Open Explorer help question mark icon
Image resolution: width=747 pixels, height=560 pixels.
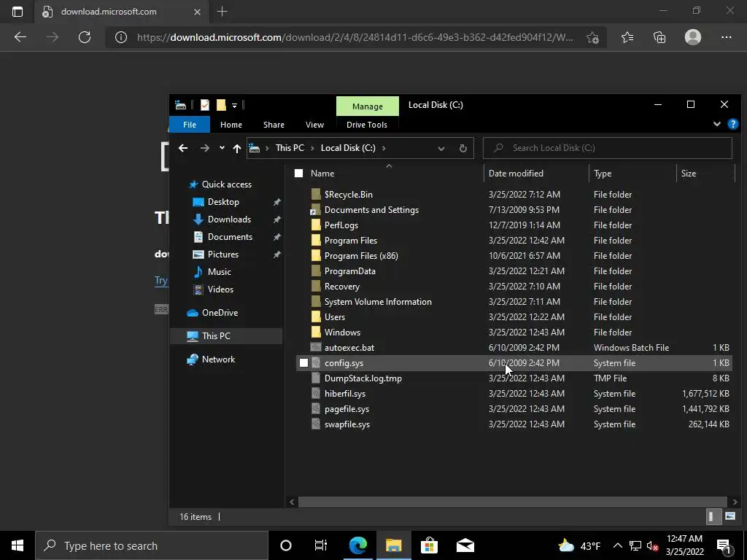733,124
